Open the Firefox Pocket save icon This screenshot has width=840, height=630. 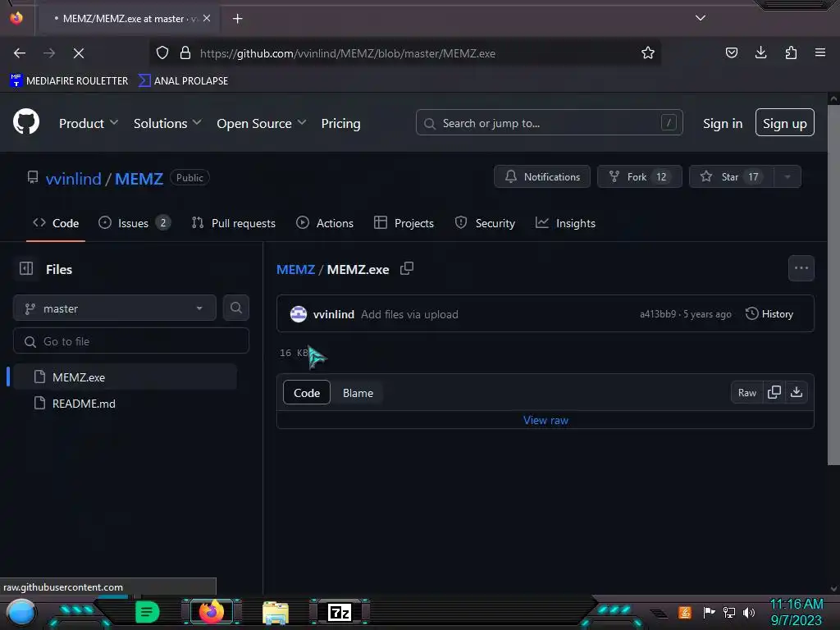pyautogui.click(x=731, y=52)
